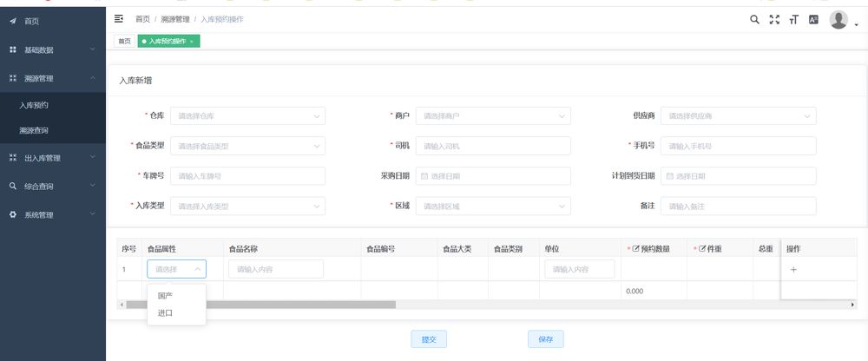Expand the 基础数据 sidebar menu

[x=52, y=49]
